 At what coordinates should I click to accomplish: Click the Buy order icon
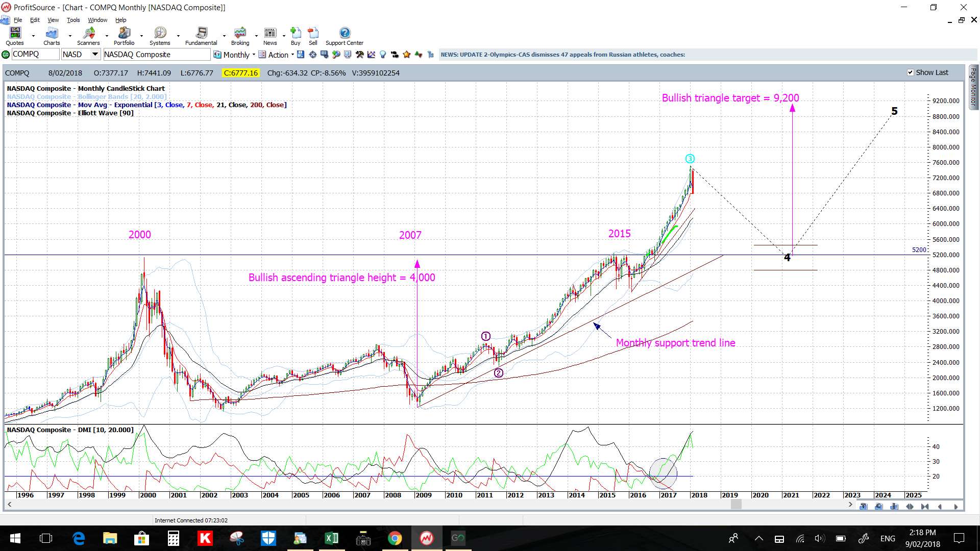pyautogui.click(x=296, y=36)
